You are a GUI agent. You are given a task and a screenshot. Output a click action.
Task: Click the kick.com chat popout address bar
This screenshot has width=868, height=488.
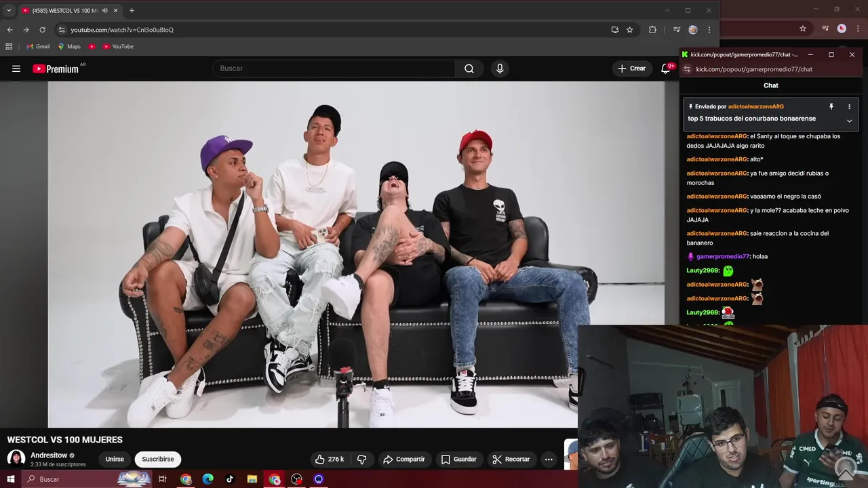tap(754, 69)
